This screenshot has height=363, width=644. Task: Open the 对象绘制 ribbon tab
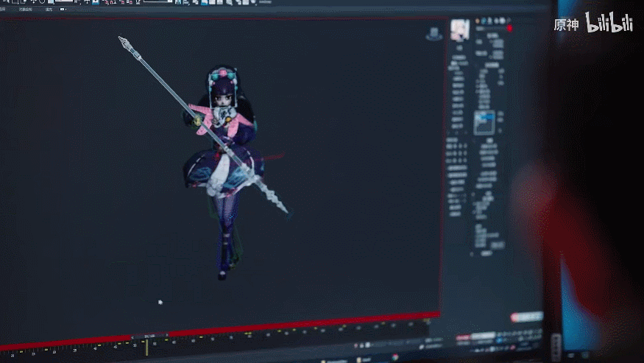click(x=26, y=10)
